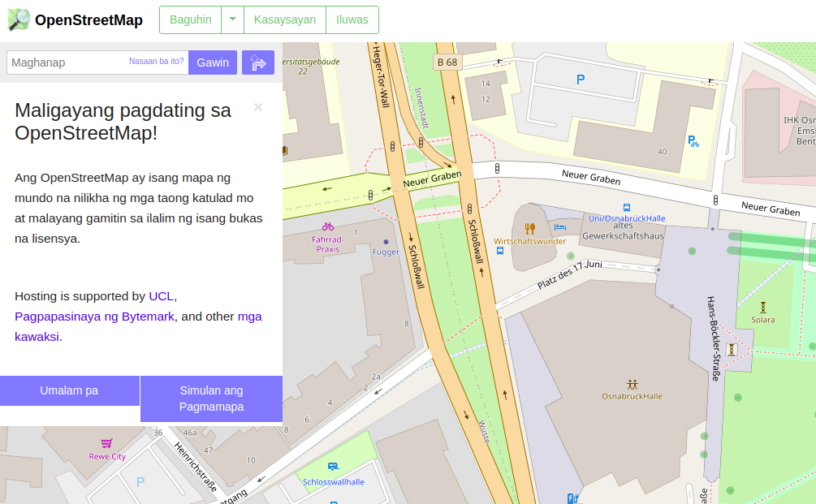Image resolution: width=816 pixels, height=504 pixels.
Task: Click the Fugger map dot marker
Action: coord(386,242)
